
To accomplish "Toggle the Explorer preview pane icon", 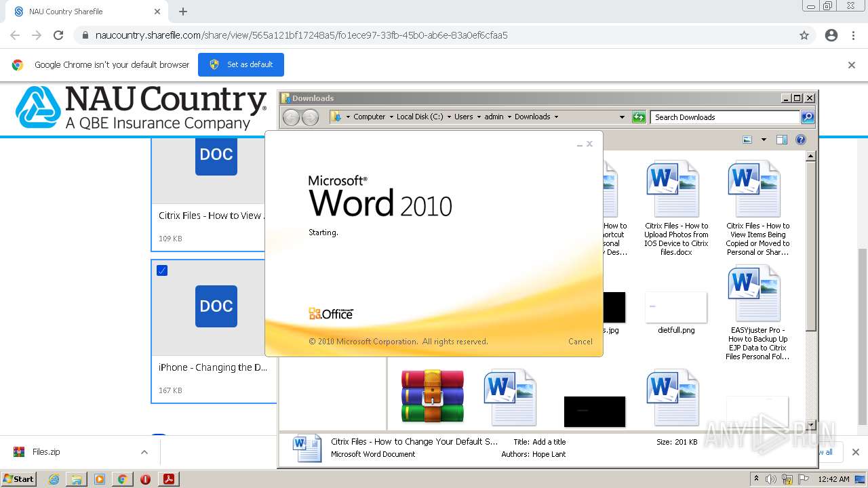I will pos(782,140).
